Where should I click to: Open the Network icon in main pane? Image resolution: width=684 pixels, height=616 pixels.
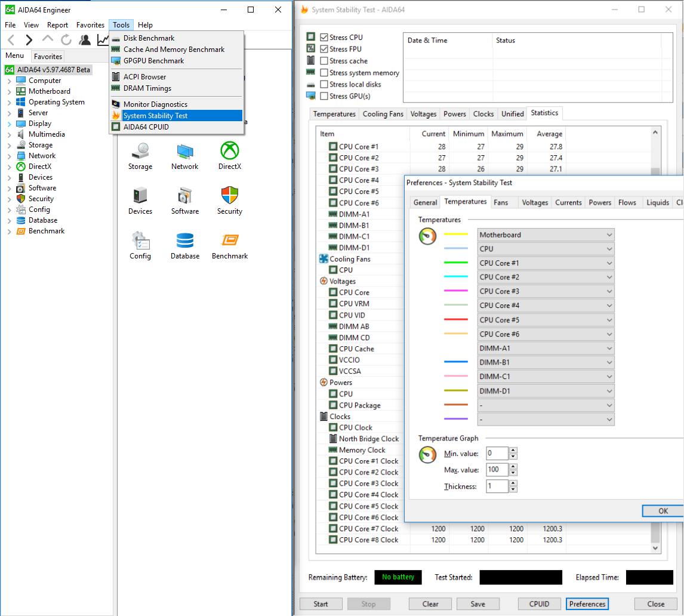tap(184, 156)
